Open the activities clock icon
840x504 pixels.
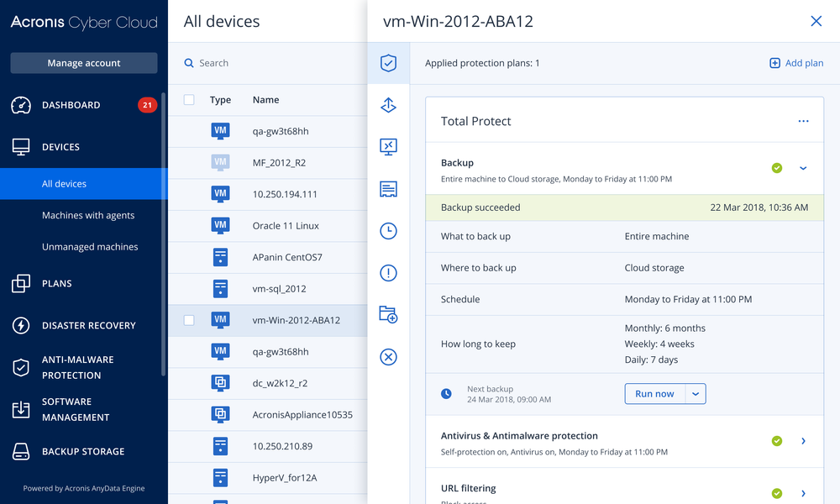(x=388, y=231)
